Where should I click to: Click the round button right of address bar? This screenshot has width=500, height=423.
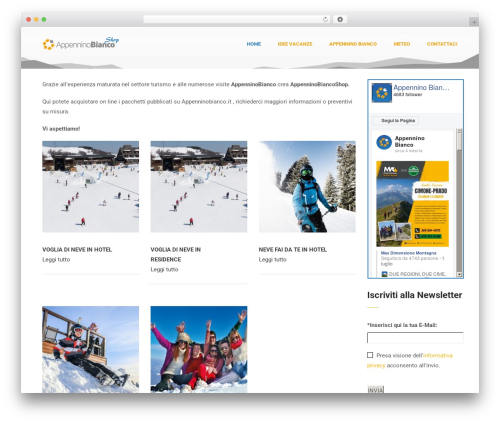pos(340,20)
